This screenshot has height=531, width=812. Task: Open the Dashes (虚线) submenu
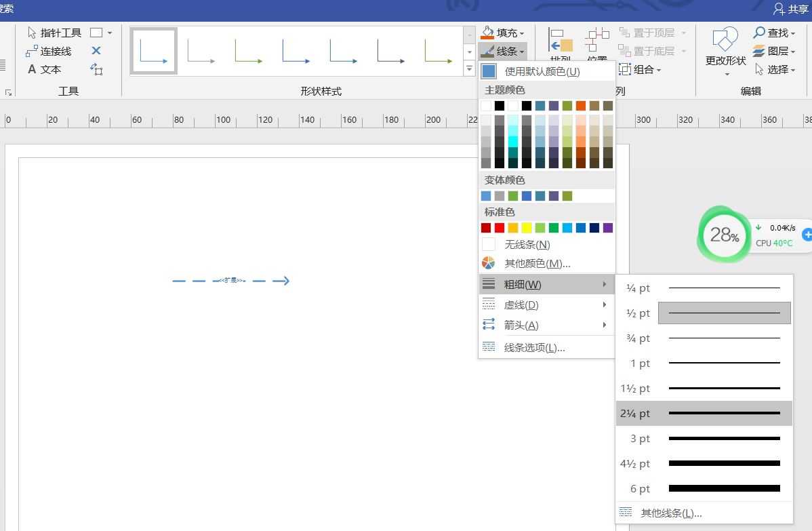click(547, 305)
